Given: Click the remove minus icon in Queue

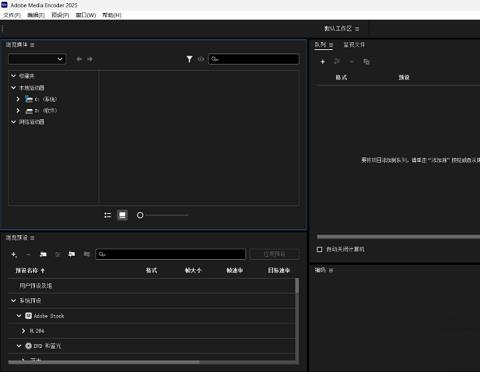Looking at the screenshot, I should [x=352, y=62].
